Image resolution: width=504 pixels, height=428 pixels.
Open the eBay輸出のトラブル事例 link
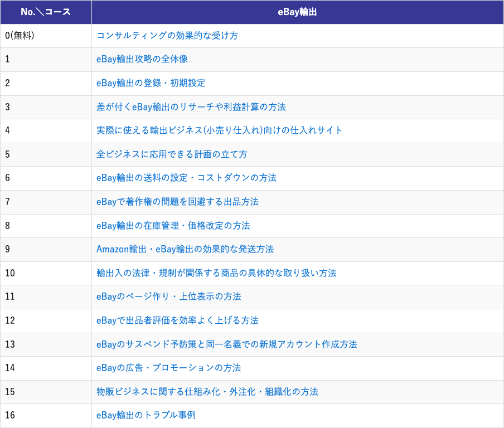pos(145,415)
